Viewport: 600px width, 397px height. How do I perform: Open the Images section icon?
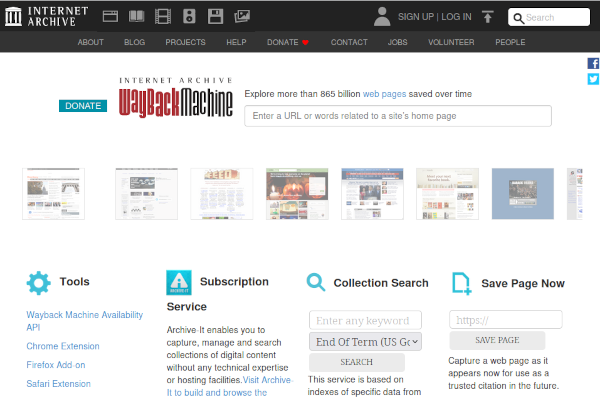242,16
